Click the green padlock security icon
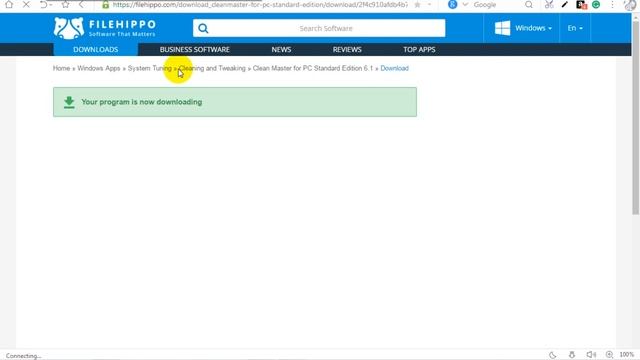 coord(106,5)
